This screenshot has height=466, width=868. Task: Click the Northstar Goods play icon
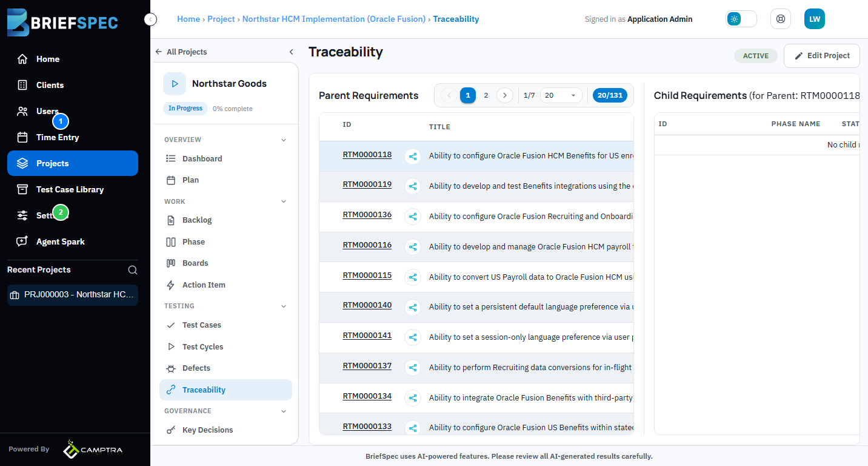click(175, 84)
